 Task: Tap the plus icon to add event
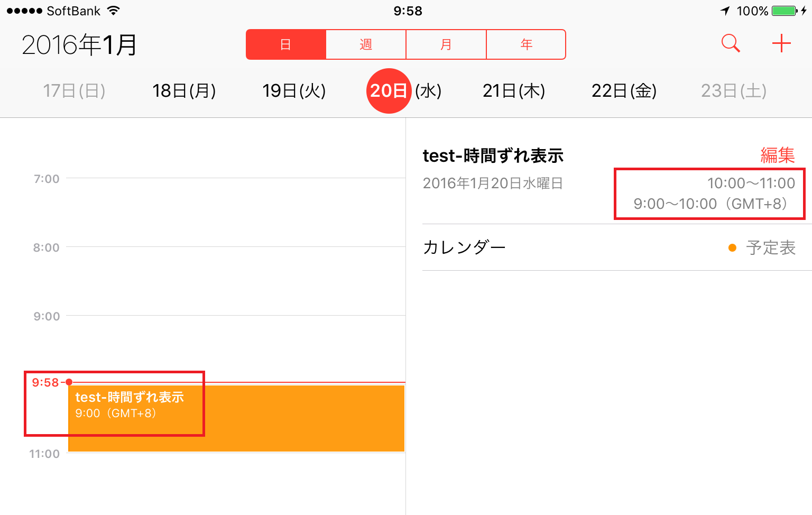tap(781, 43)
